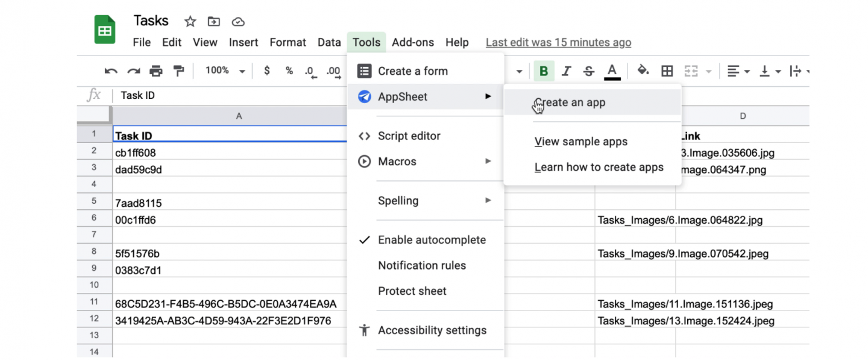Click the Print icon in the toolbar
This screenshot has width=868, height=360.
pos(156,71)
